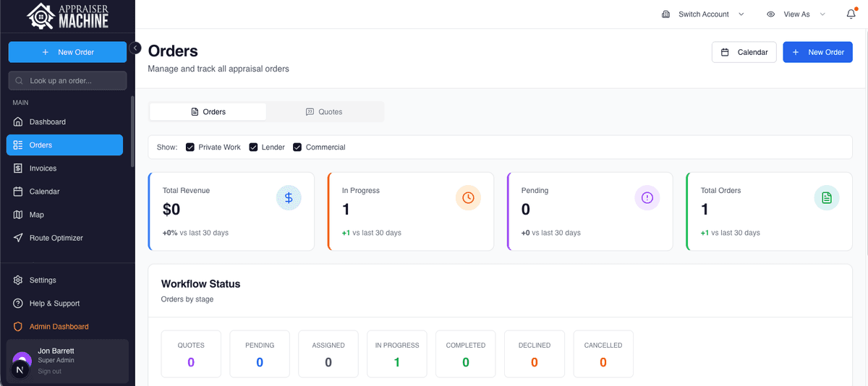Open the Map page in sidebar

[36, 215]
